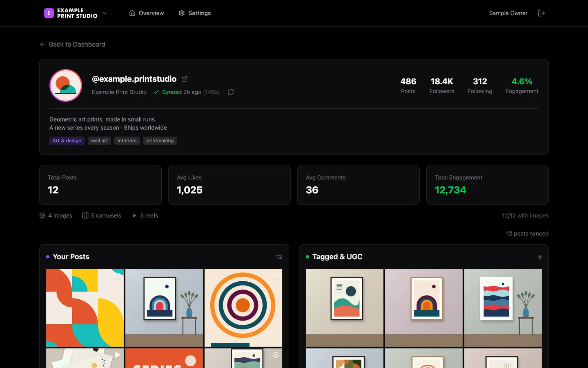Click the 4.6% Engagement stat
This screenshot has height=368, width=588.
tap(522, 85)
